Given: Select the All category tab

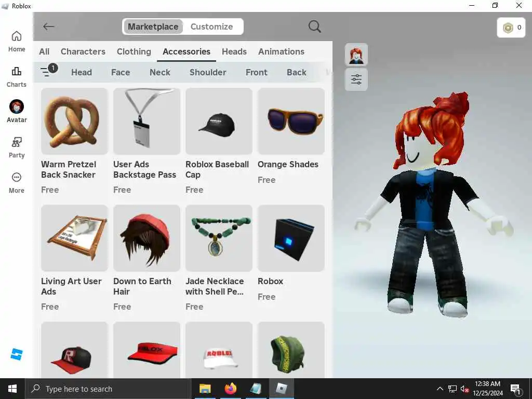Looking at the screenshot, I should tap(44, 51).
